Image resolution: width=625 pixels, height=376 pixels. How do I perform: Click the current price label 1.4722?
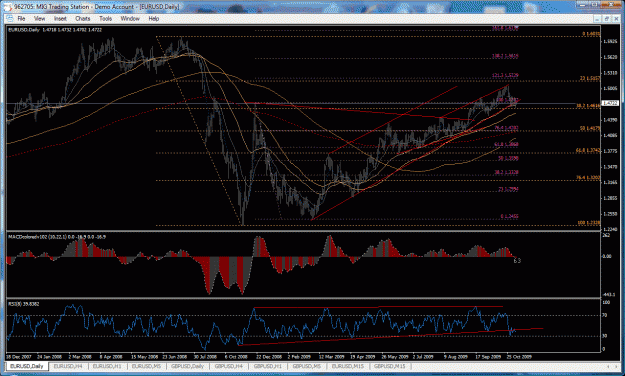[x=610, y=103]
